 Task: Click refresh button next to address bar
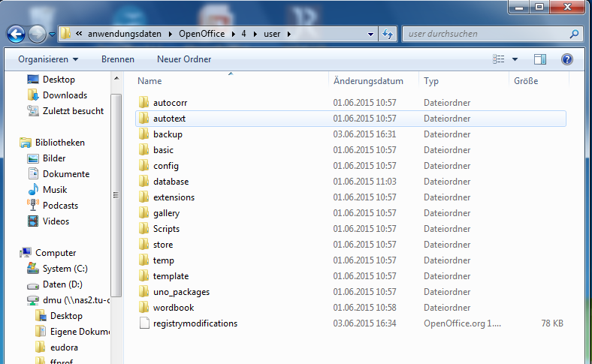tap(388, 34)
